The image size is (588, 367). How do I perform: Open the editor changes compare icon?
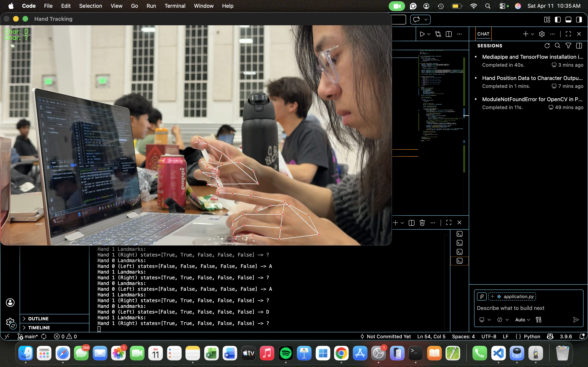coord(438,34)
